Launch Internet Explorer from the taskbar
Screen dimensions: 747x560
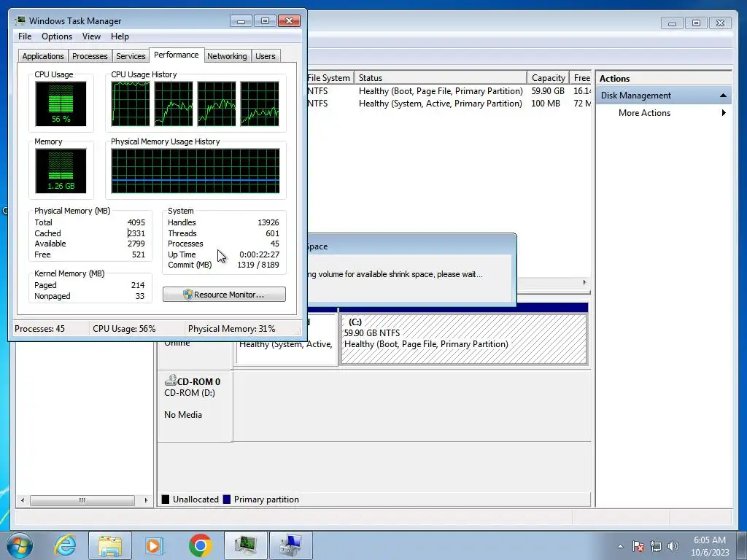65,545
